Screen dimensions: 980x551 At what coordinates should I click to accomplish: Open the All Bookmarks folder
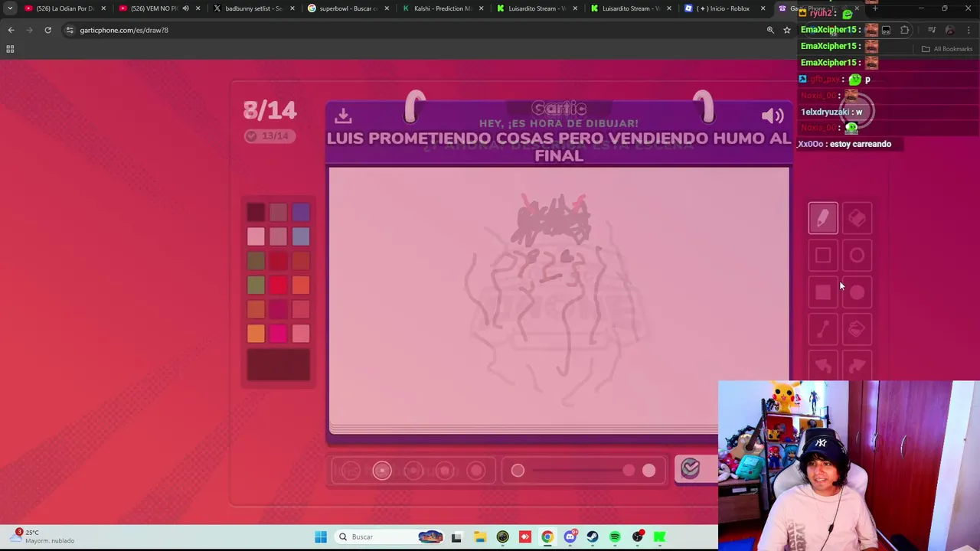click(947, 49)
